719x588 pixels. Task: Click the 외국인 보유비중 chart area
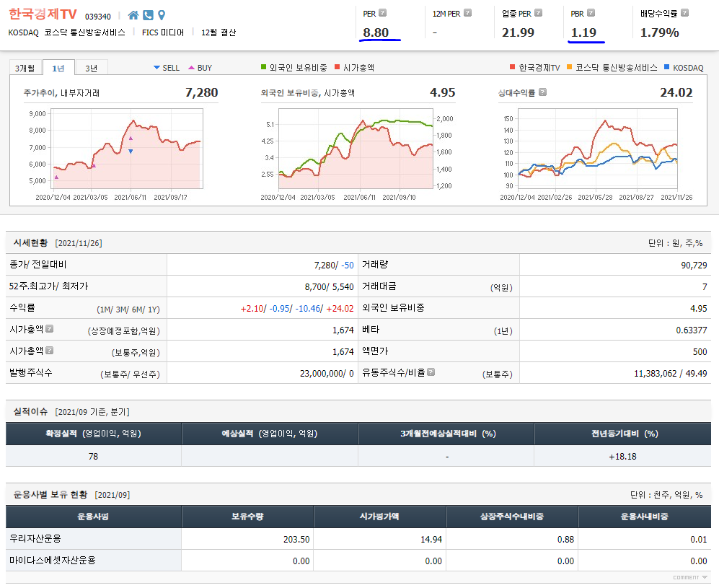tap(356, 149)
